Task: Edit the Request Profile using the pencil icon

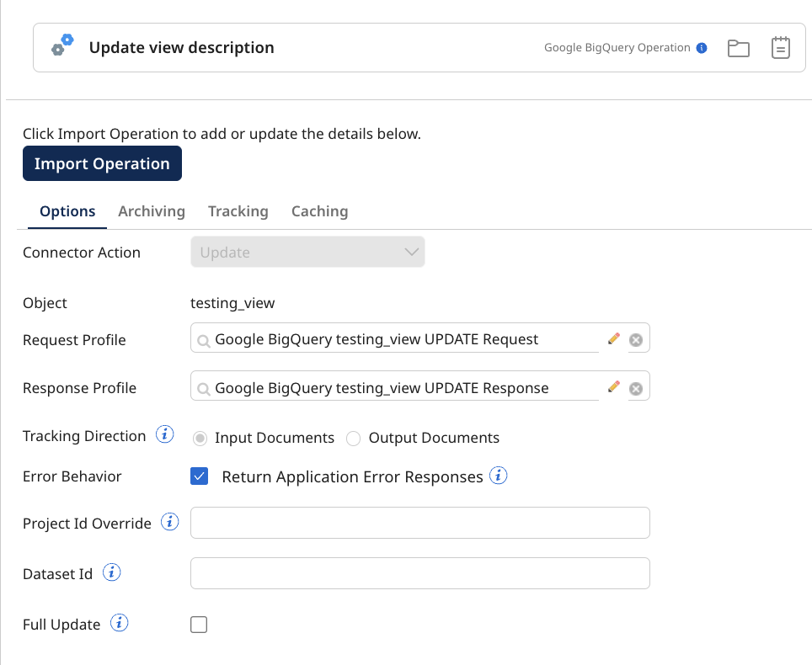Action: (x=613, y=338)
